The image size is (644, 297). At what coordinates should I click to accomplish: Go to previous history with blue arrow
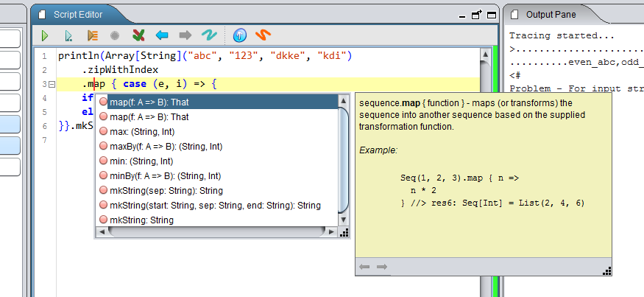point(162,35)
